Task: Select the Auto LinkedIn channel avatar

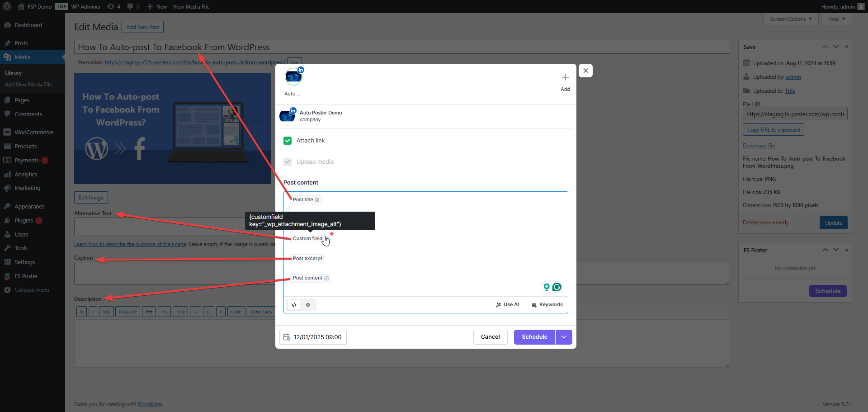Action: pyautogui.click(x=293, y=77)
